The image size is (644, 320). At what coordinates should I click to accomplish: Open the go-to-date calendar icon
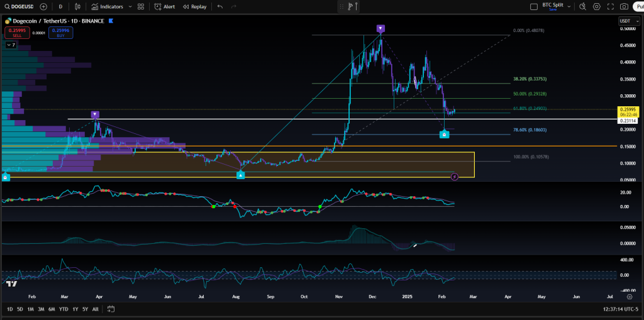(x=111, y=309)
